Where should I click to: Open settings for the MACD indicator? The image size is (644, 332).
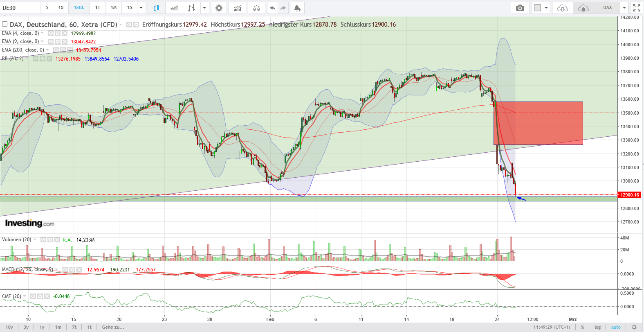(x=72, y=269)
